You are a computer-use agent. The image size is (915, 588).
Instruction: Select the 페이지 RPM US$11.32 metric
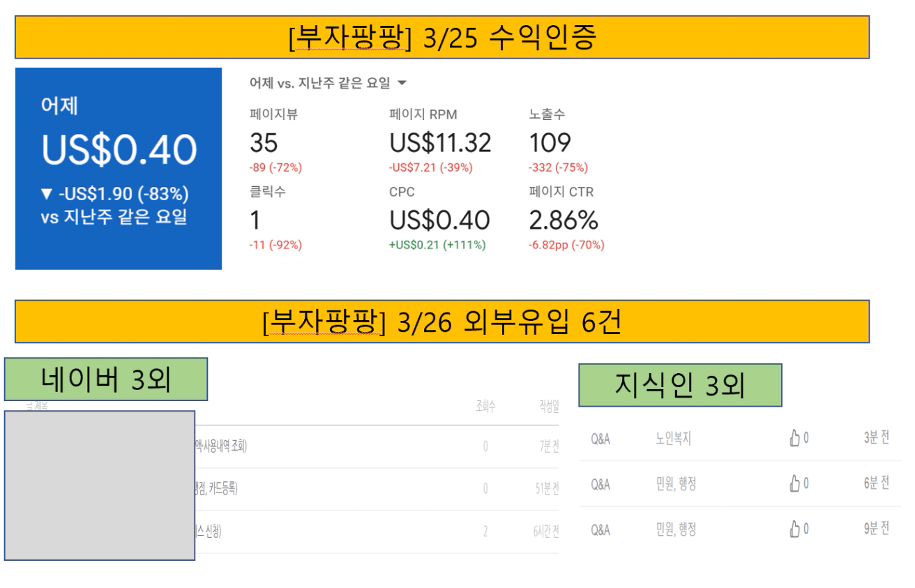pyautogui.click(x=439, y=142)
